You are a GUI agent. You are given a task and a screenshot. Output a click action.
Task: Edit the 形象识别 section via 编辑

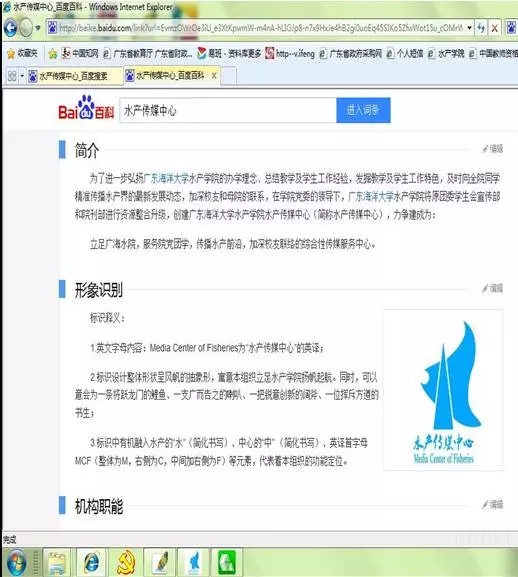(493, 288)
